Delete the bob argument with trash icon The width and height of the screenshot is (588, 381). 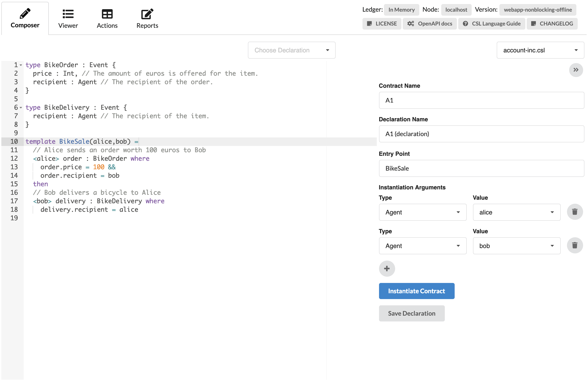pos(574,246)
